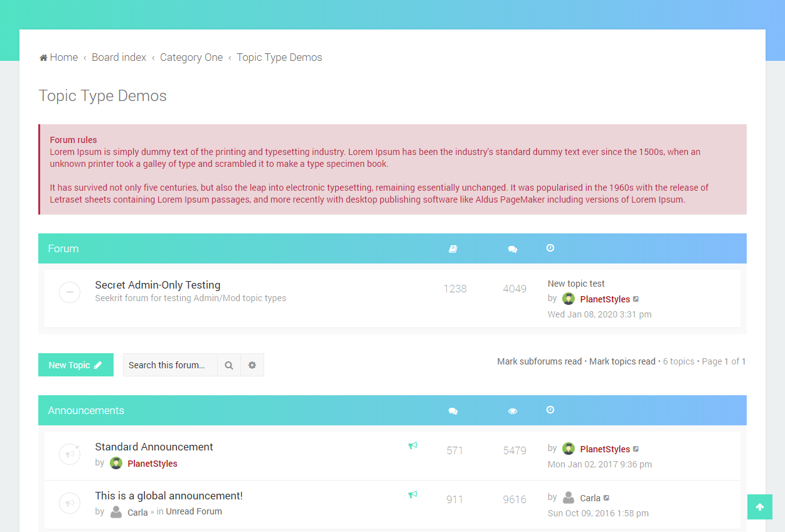Click the Secret Admin-Only Testing forum status icon

(x=70, y=292)
